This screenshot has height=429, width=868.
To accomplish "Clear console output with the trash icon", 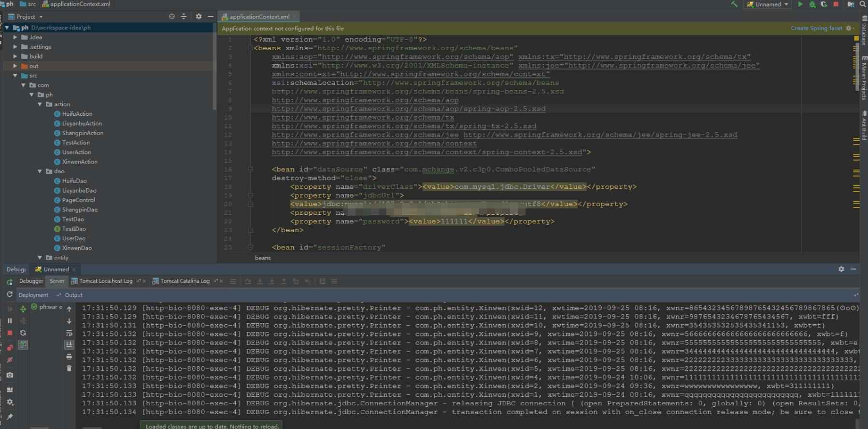I will (69, 368).
